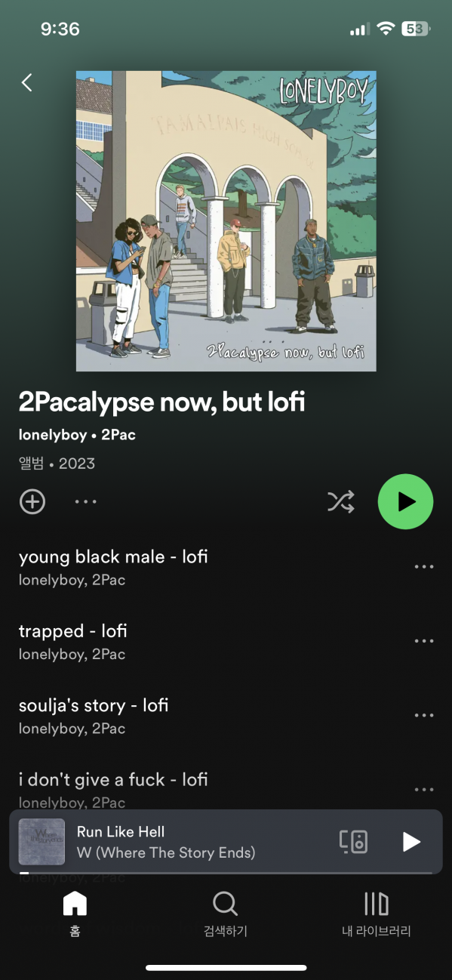Tap the back arrow icon
Screen dimensions: 452x980
coord(27,82)
